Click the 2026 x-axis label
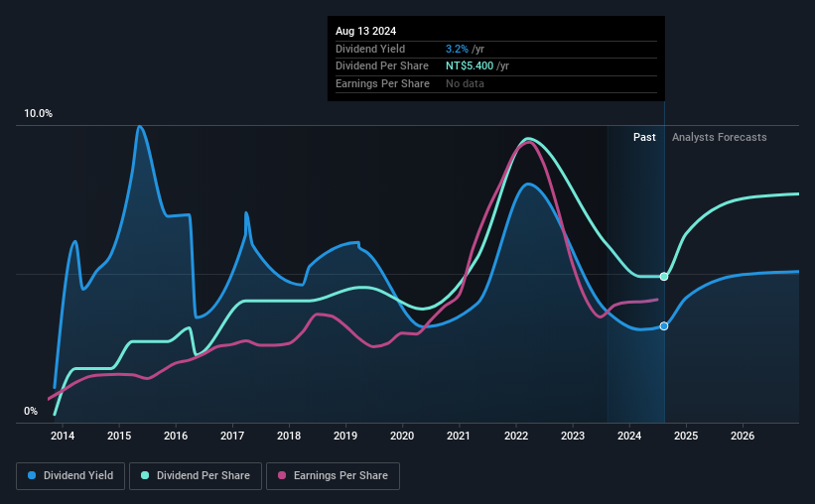815x504 pixels. [743, 436]
